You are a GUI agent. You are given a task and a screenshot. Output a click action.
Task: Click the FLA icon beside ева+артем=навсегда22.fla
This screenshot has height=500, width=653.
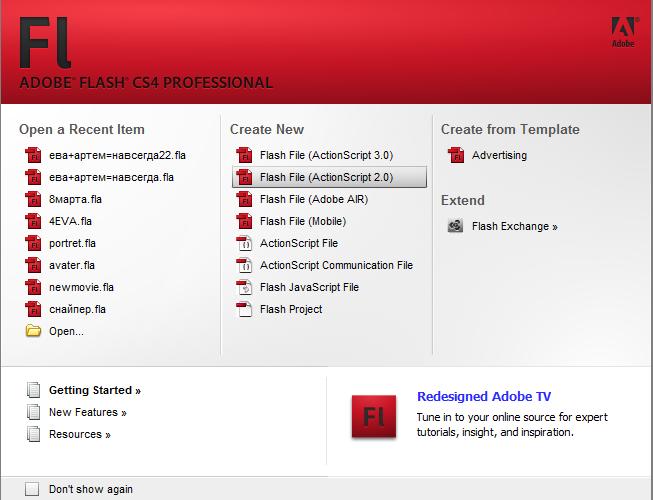[x=33, y=155]
